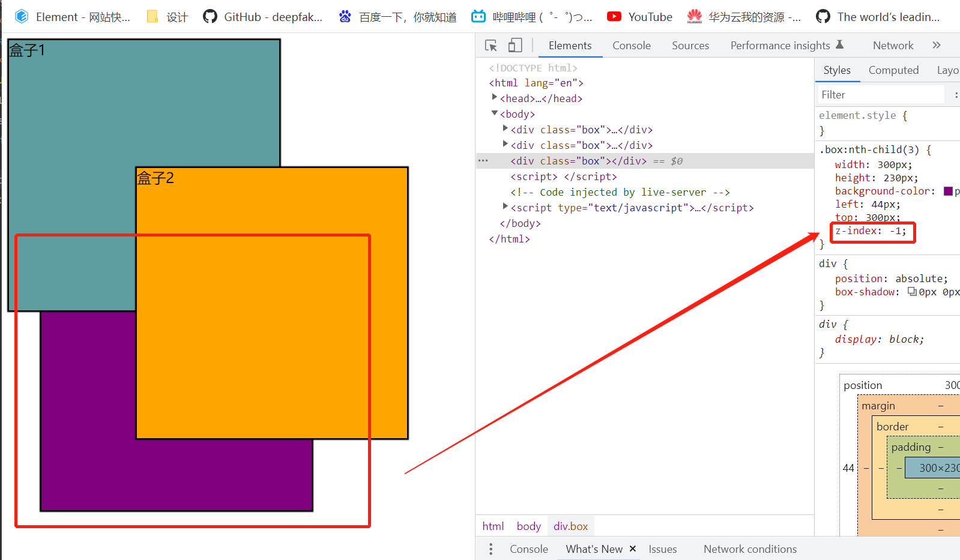Open the Network conditions drawer tab

click(x=750, y=549)
